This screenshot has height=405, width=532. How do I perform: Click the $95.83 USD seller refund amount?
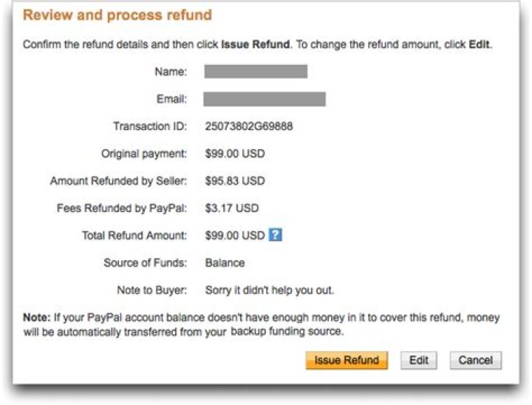tap(235, 181)
